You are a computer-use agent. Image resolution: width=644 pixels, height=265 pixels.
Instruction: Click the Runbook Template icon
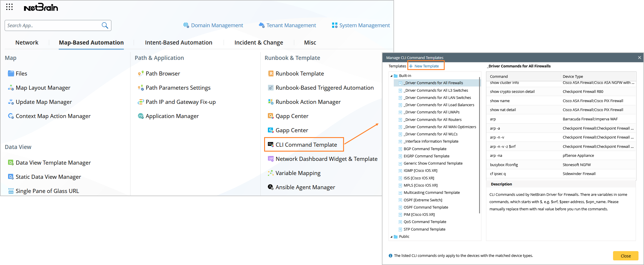pos(271,73)
